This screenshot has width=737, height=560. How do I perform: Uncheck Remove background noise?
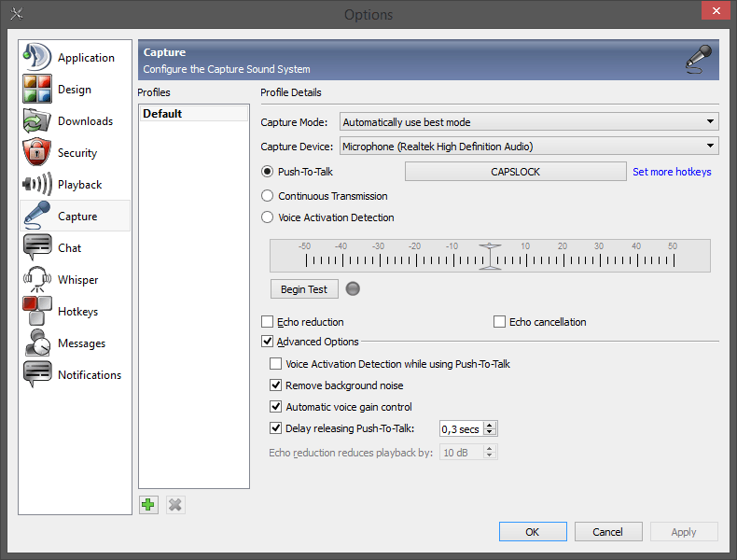click(x=275, y=385)
